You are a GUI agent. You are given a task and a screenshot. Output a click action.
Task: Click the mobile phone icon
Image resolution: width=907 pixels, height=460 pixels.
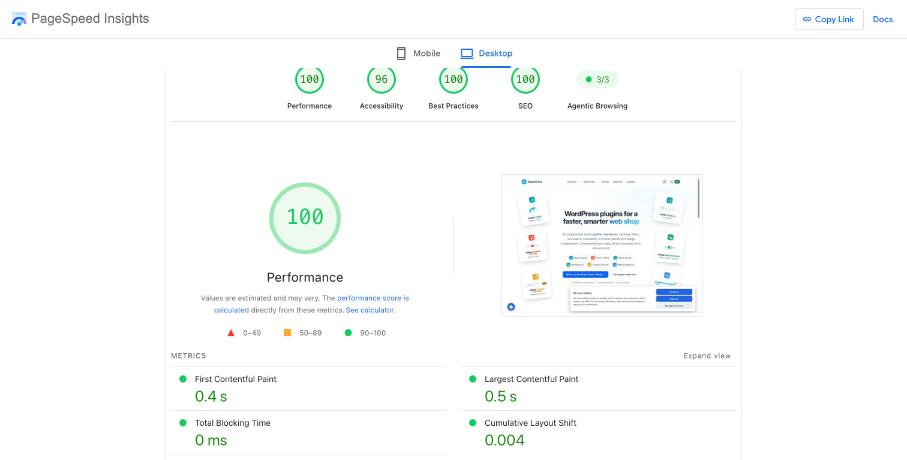pyautogui.click(x=401, y=53)
